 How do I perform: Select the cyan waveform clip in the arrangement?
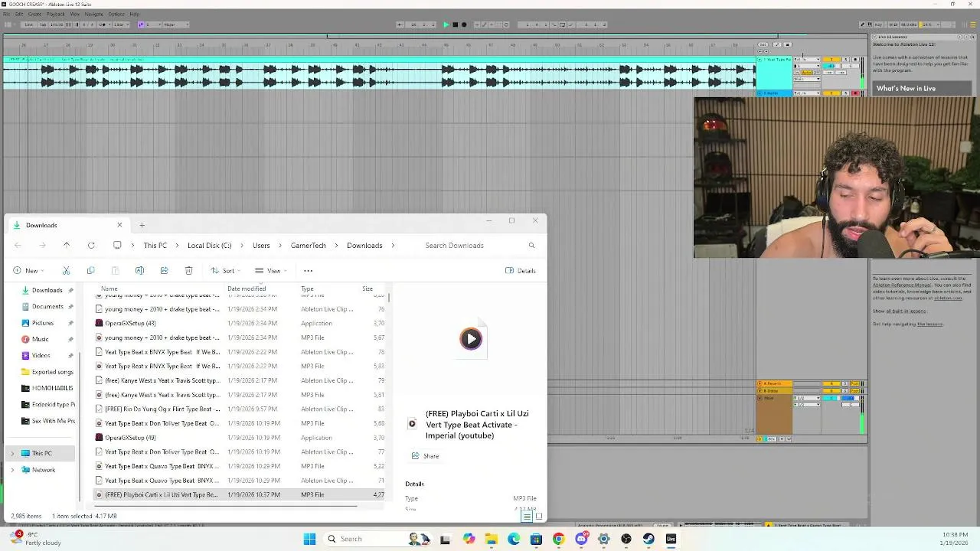(379, 74)
